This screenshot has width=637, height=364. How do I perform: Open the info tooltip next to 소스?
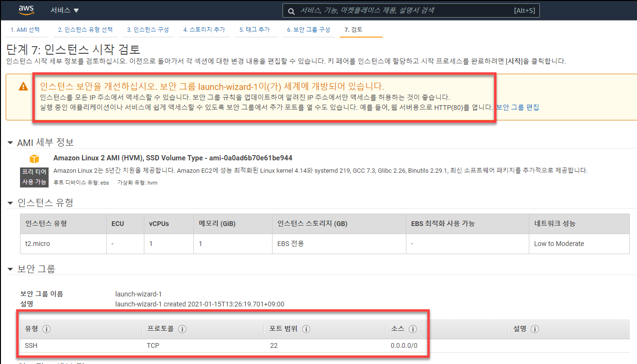[413, 329]
